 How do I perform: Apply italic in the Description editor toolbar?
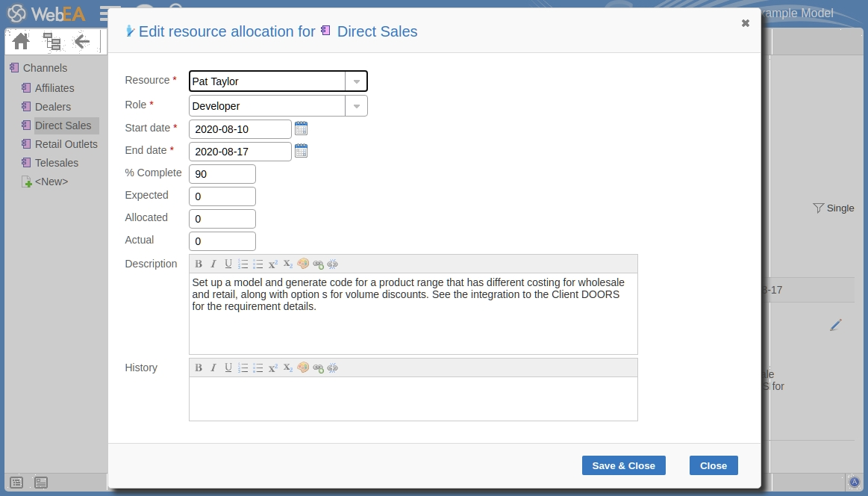pyautogui.click(x=213, y=264)
